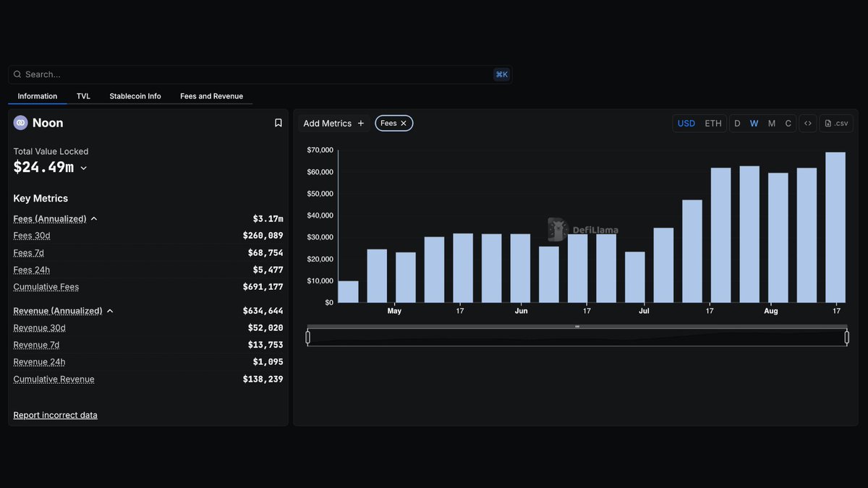868x488 pixels.
Task: Select daily D chart interval
Action: click(x=737, y=124)
